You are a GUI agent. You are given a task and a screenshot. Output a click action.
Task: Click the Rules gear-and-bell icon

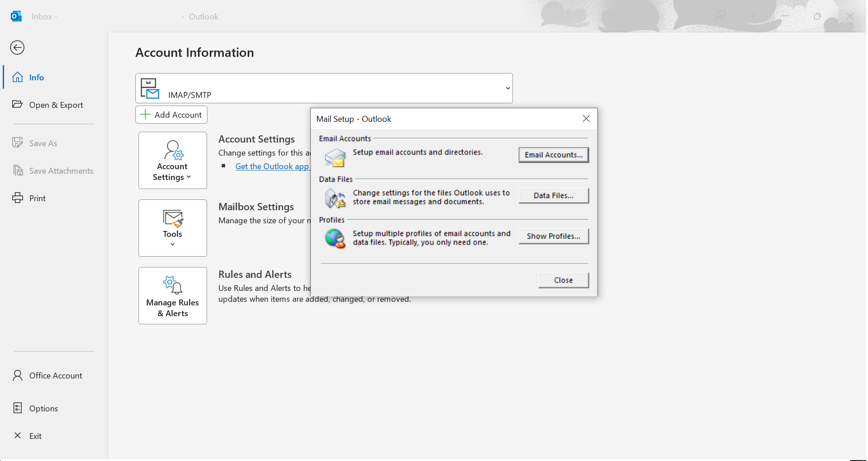click(173, 285)
